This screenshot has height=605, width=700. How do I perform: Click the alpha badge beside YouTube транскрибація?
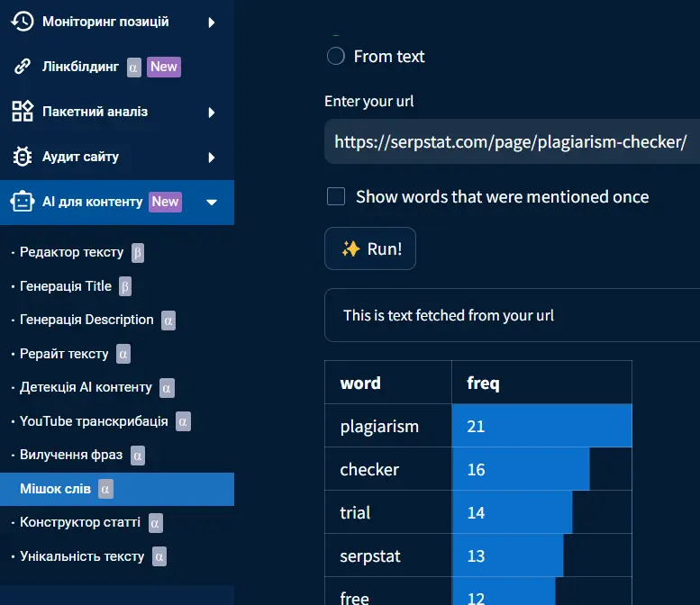(183, 421)
